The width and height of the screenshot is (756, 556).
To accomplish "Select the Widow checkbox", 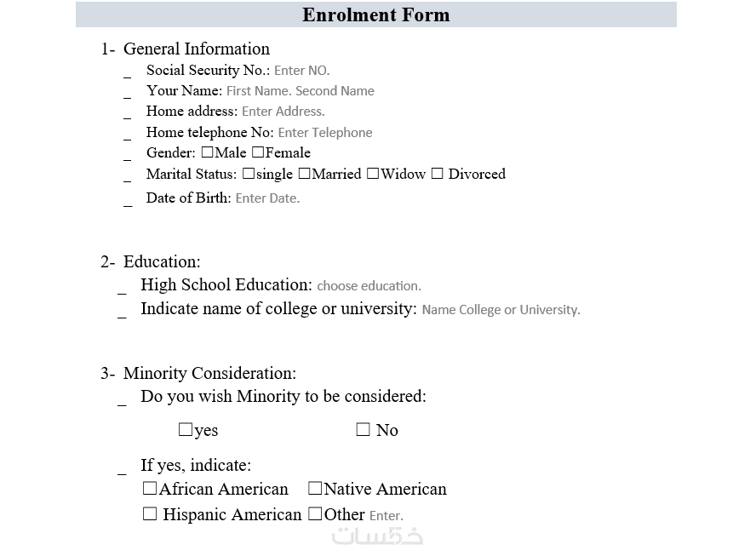I will tap(373, 174).
